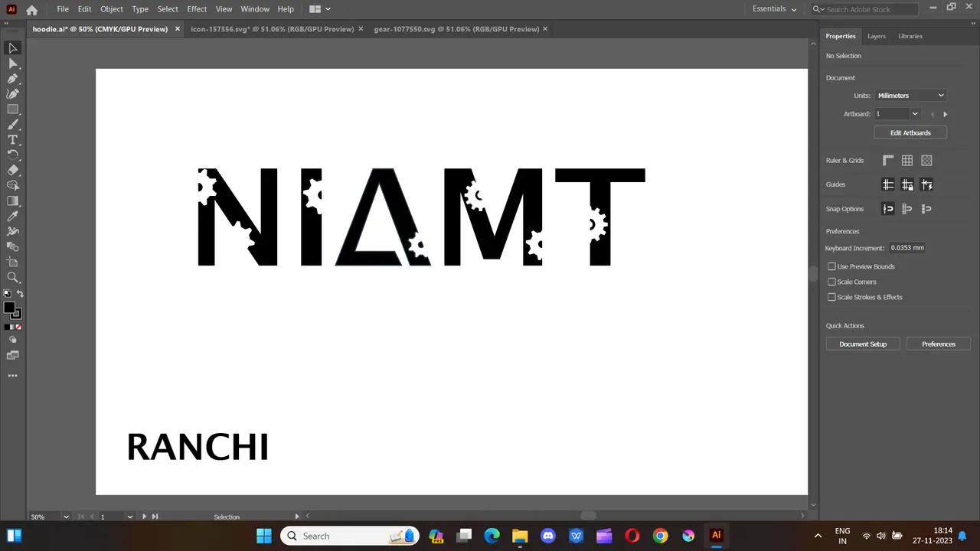Select the Curvature tool
This screenshot has width=980, height=551.
(12, 93)
